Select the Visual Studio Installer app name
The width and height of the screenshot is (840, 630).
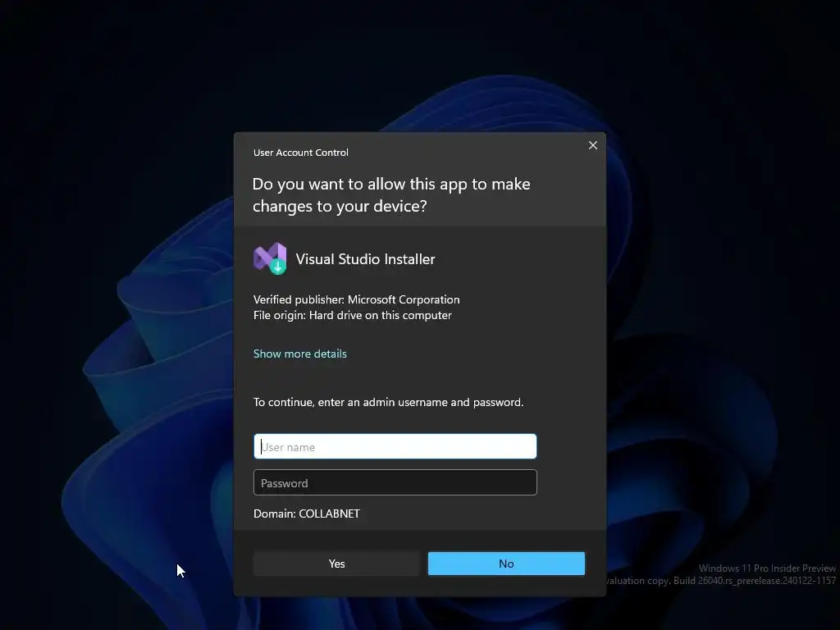365,259
